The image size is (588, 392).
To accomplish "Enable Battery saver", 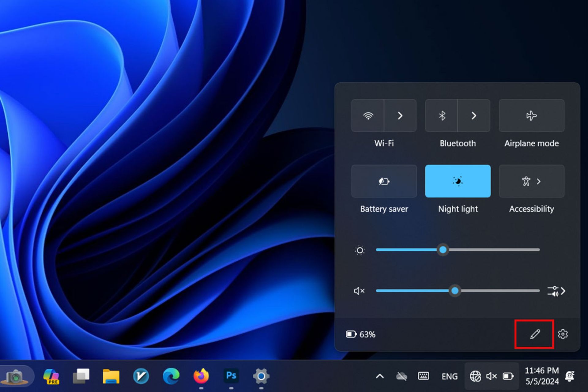I will point(384,181).
